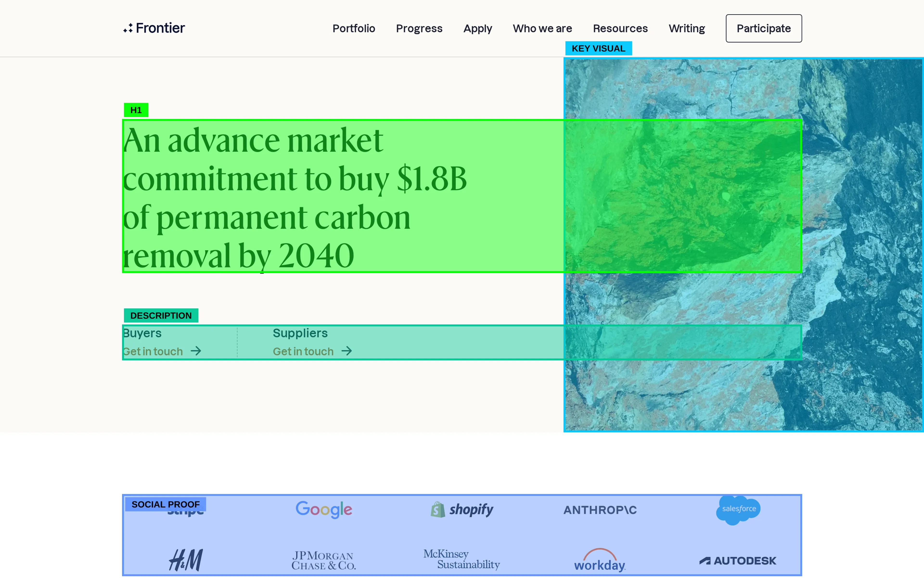Click Get in touch under Suppliers
The height and width of the screenshot is (578, 924).
click(303, 351)
